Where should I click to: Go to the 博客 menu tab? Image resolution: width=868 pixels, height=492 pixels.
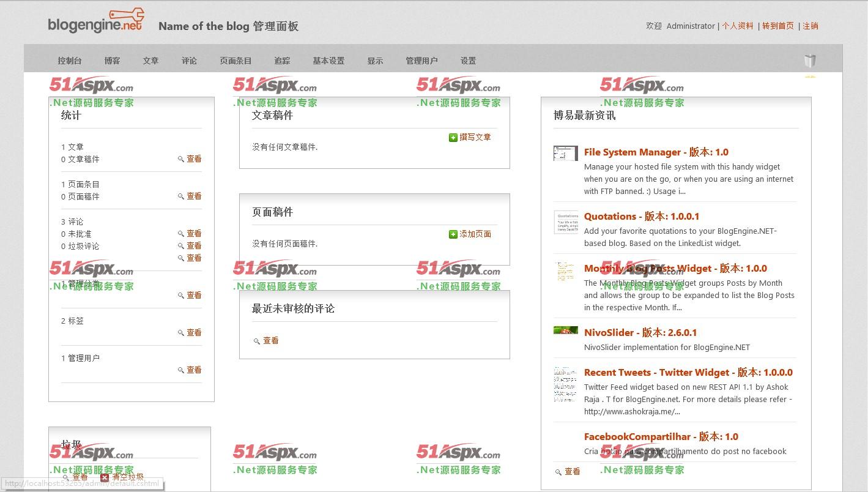pyautogui.click(x=112, y=61)
